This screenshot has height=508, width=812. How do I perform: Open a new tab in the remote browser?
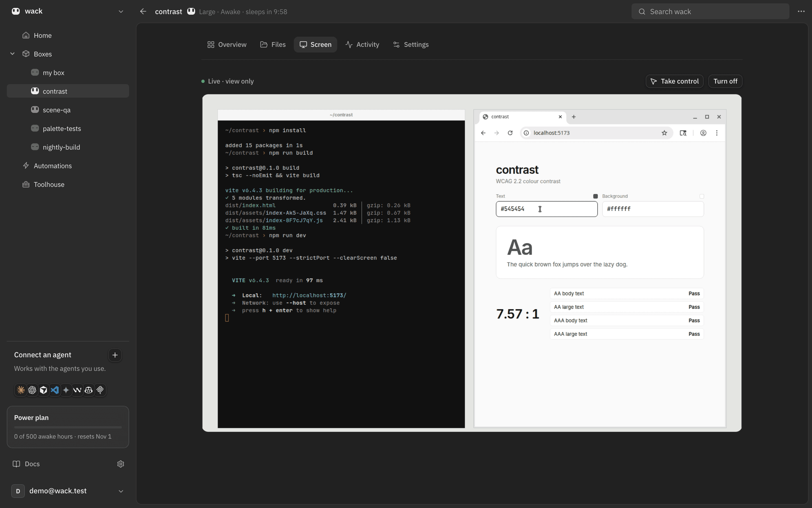(x=574, y=117)
